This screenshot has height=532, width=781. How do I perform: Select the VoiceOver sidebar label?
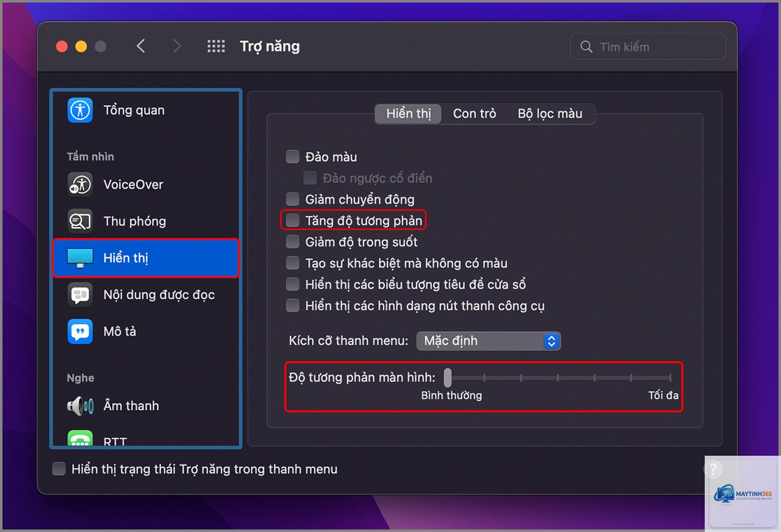(133, 185)
